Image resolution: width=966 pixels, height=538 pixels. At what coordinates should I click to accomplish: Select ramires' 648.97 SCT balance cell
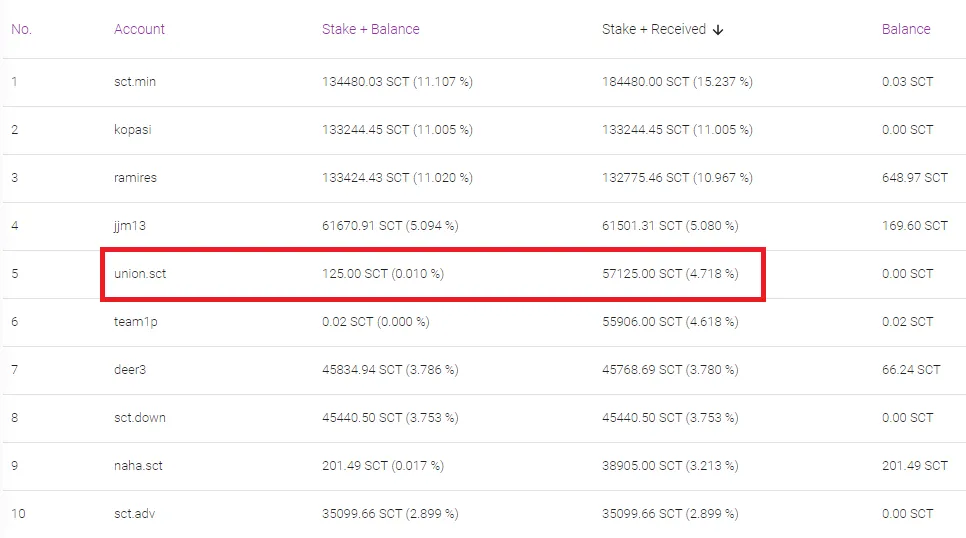[x=914, y=177]
